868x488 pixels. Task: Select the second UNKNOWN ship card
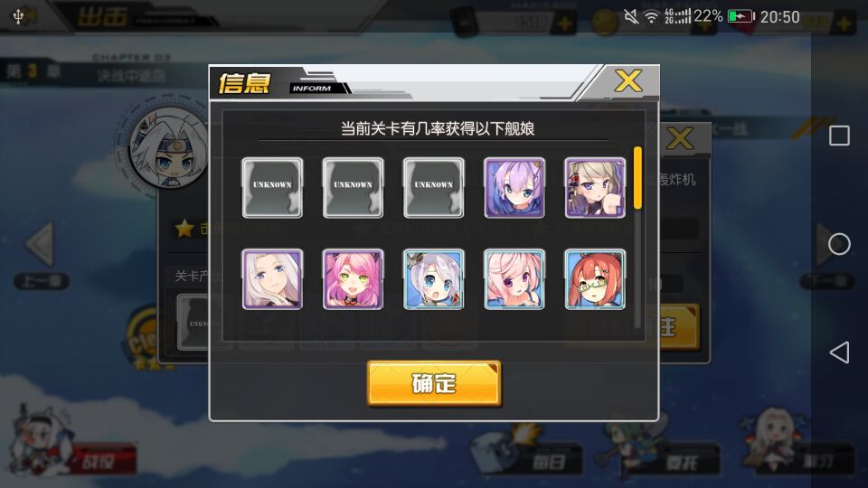pos(354,188)
